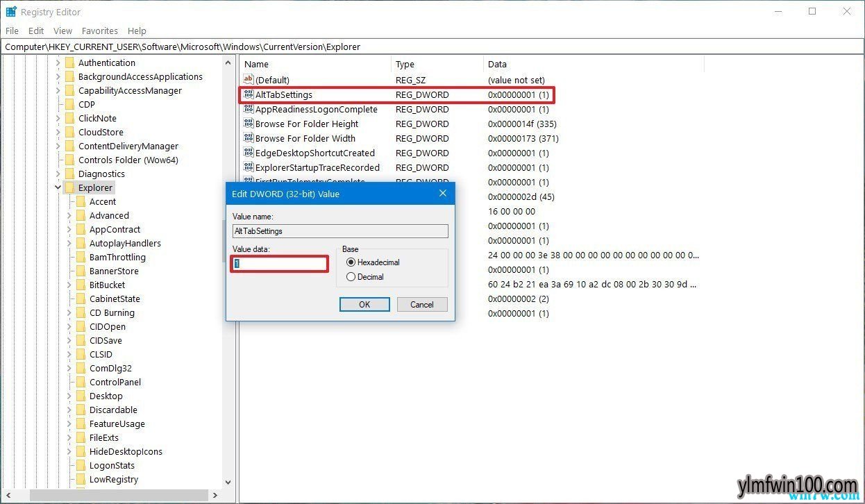This screenshot has height=504, width=865.
Task: Expand the AutoplayHandlers subkey
Action: click(x=69, y=243)
